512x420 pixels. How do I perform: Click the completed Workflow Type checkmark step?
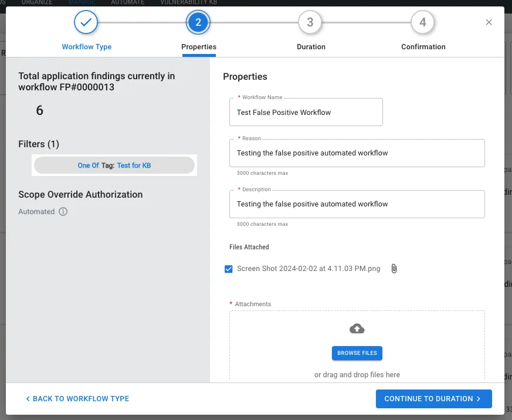pos(86,22)
